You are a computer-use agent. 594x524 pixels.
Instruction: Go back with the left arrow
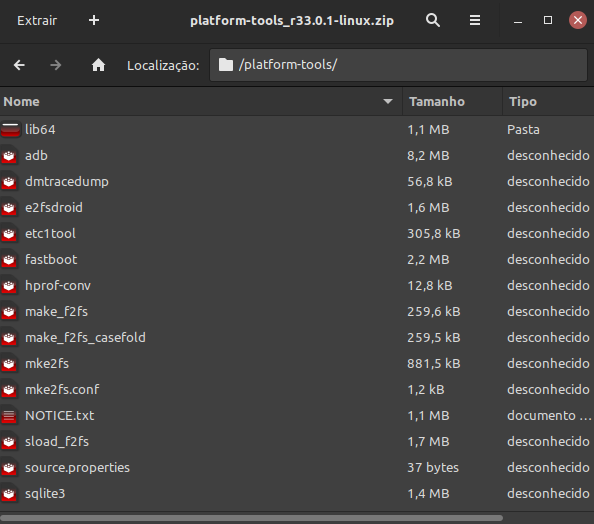(19, 65)
